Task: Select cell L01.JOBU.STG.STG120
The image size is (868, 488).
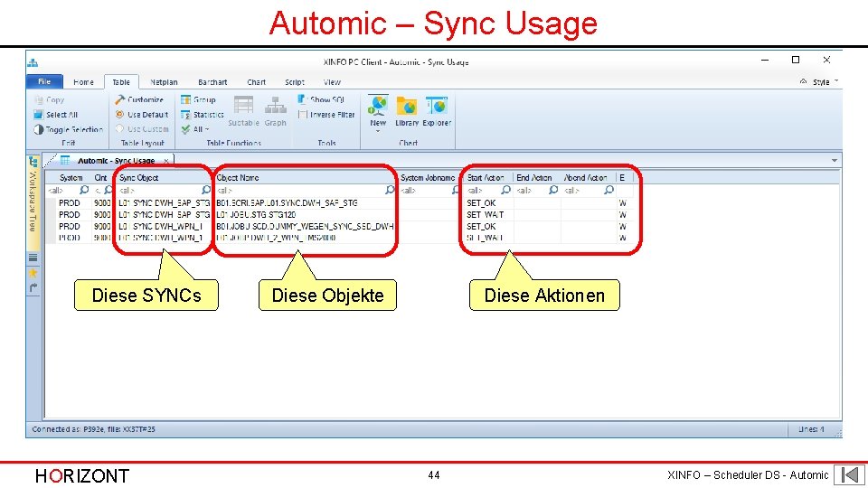Action: [x=256, y=215]
